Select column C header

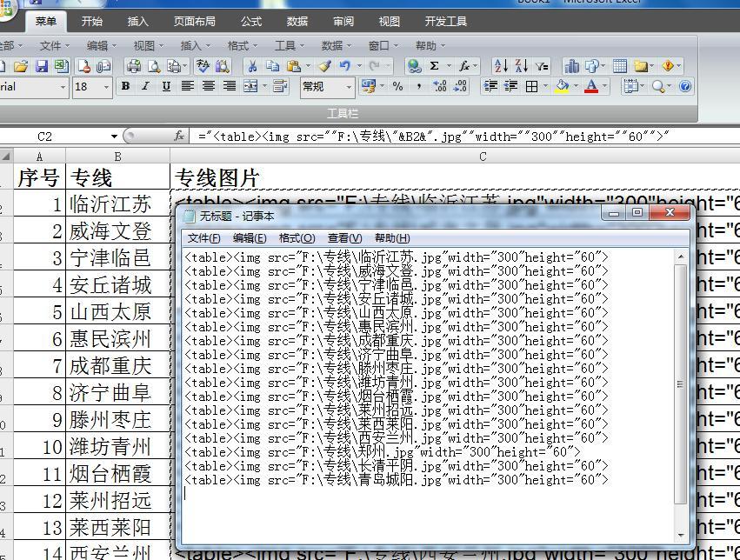[483, 157]
